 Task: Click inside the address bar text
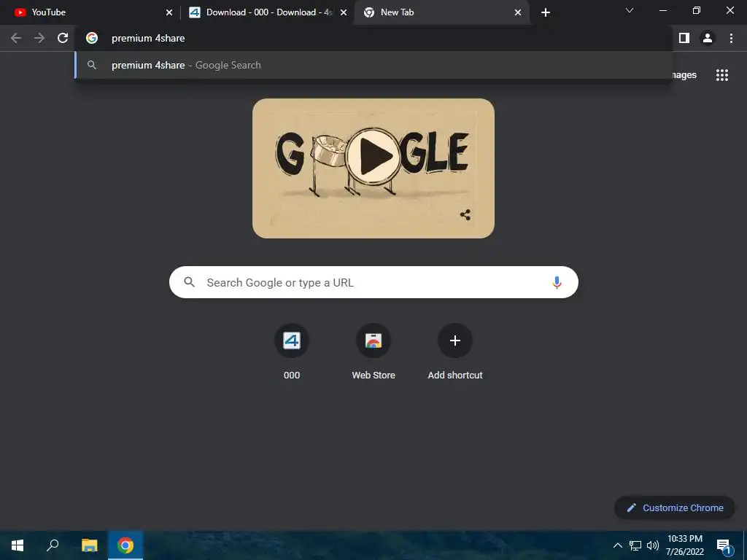[x=148, y=38]
